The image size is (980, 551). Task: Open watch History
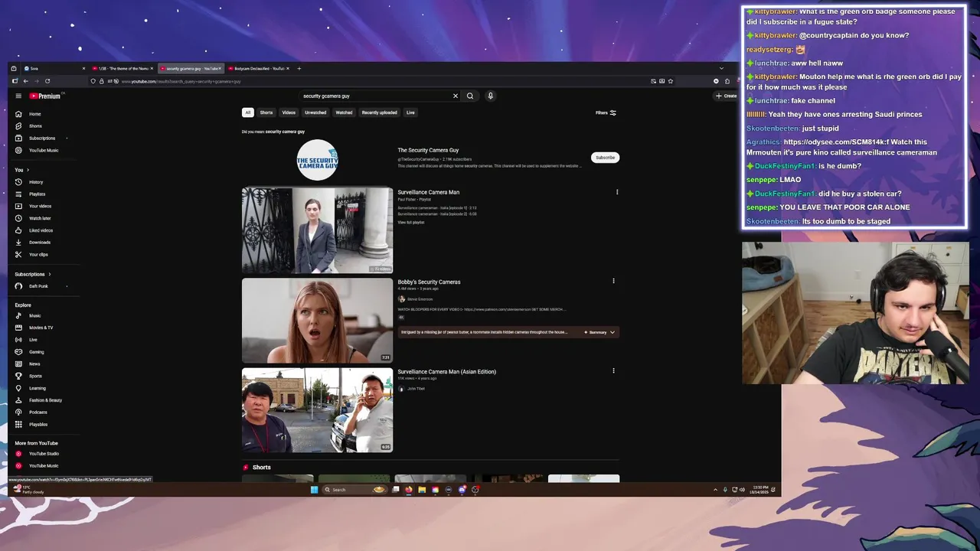click(35, 182)
